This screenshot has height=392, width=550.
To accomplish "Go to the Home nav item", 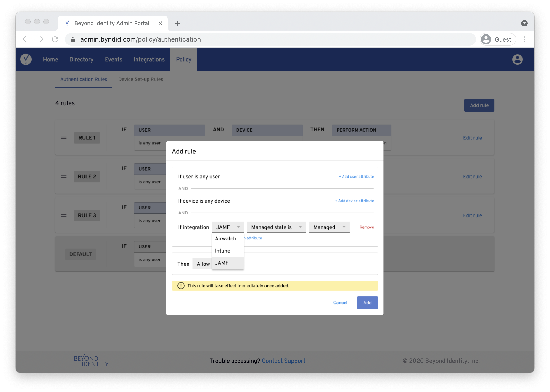I will coord(50,59).
